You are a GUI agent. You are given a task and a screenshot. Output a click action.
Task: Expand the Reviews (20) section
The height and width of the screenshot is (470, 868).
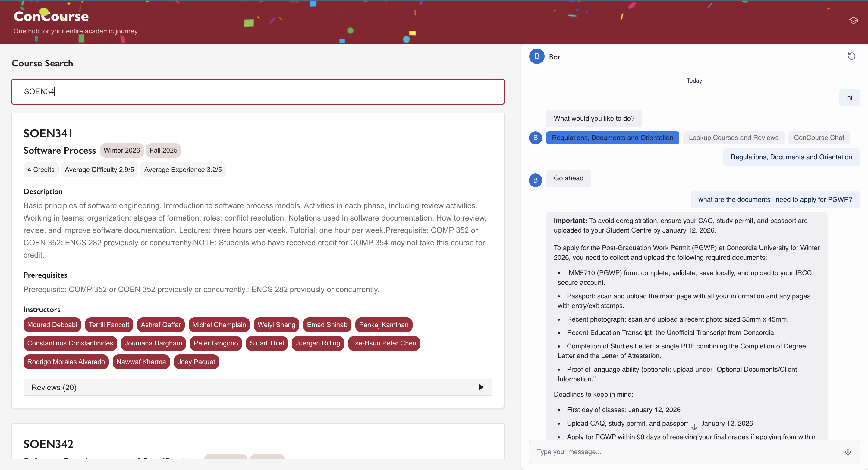click(54, 387)
